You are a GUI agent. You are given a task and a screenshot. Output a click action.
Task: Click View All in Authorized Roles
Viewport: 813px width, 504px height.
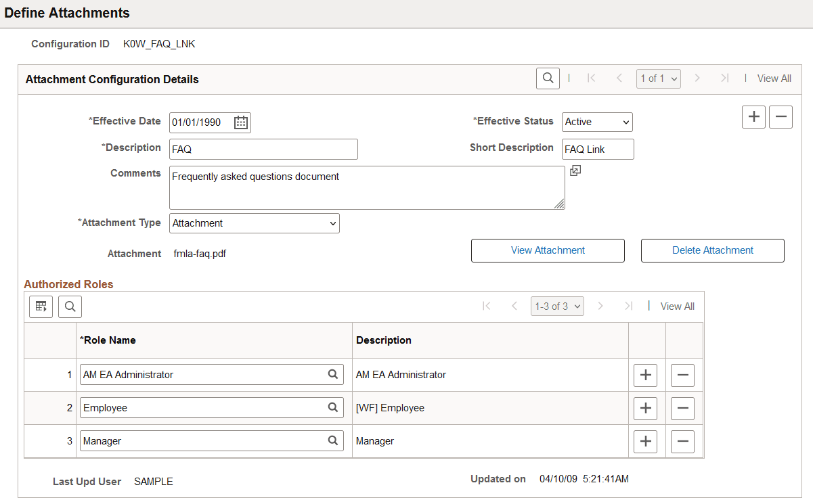(677, 306)
